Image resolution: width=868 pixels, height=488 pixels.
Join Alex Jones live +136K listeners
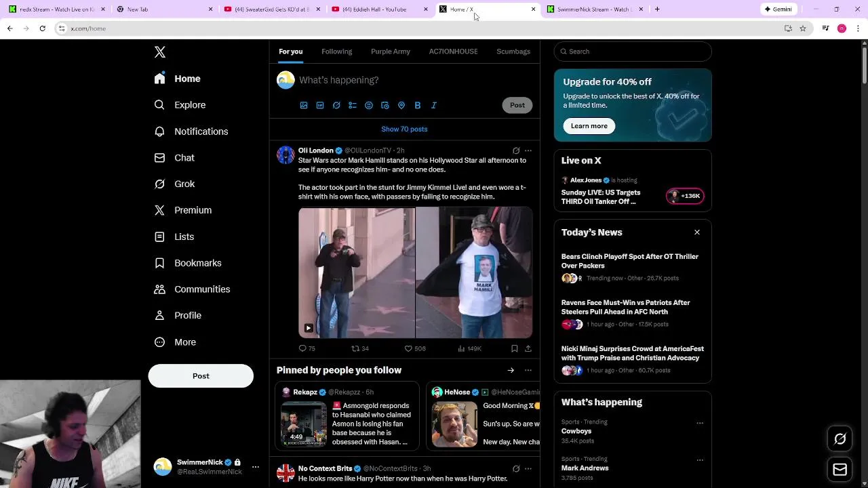click(x=685, y=196)
